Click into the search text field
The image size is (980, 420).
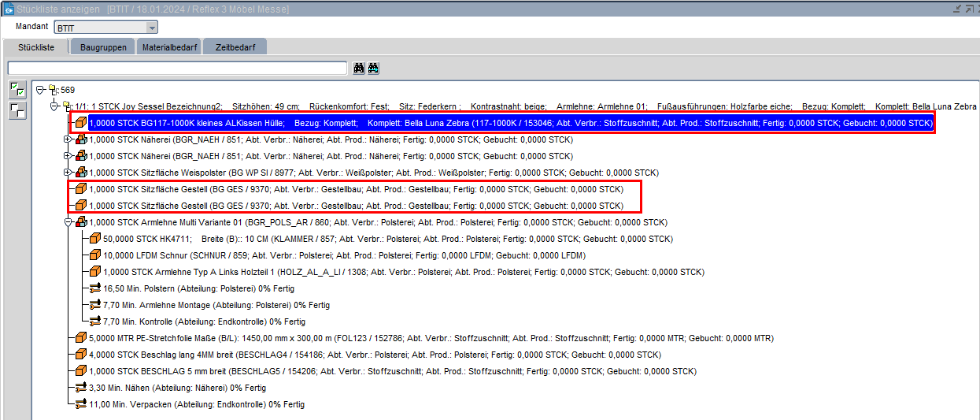177,69
